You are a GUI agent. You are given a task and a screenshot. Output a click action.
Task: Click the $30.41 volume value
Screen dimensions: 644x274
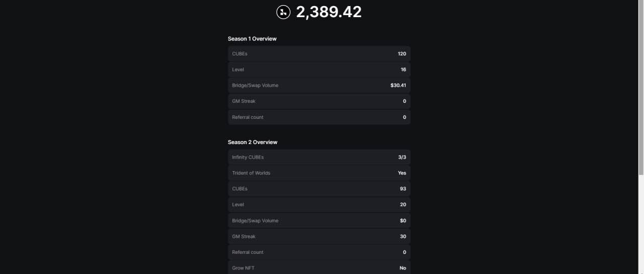click(x=398, y=86)
